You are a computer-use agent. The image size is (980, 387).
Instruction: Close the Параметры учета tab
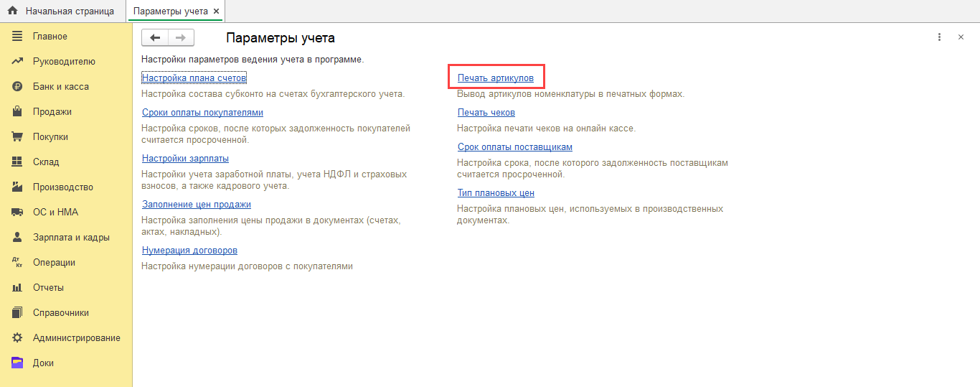pyautogui.click(x=216, y=11)
